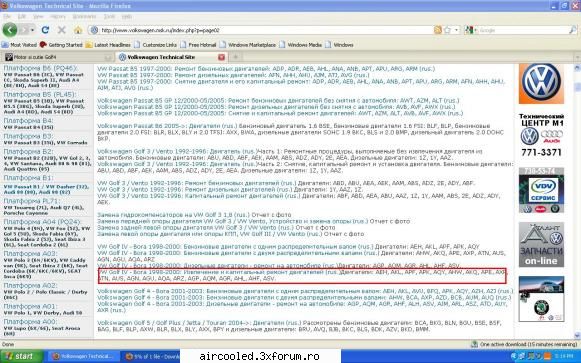Click the Google search input box
Image resolution: width=581 pixels, height=363 pixels.
pos(523,30)
